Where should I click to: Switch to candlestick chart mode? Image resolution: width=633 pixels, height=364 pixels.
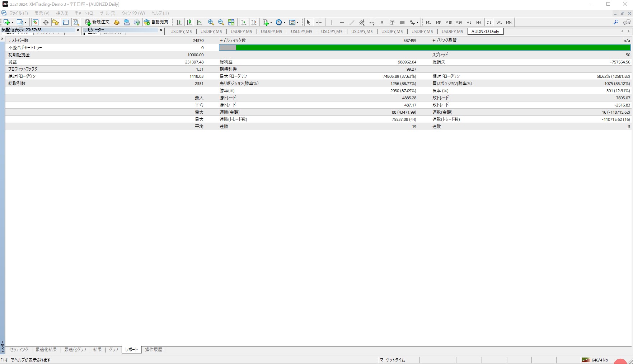[x=189, y=22]
